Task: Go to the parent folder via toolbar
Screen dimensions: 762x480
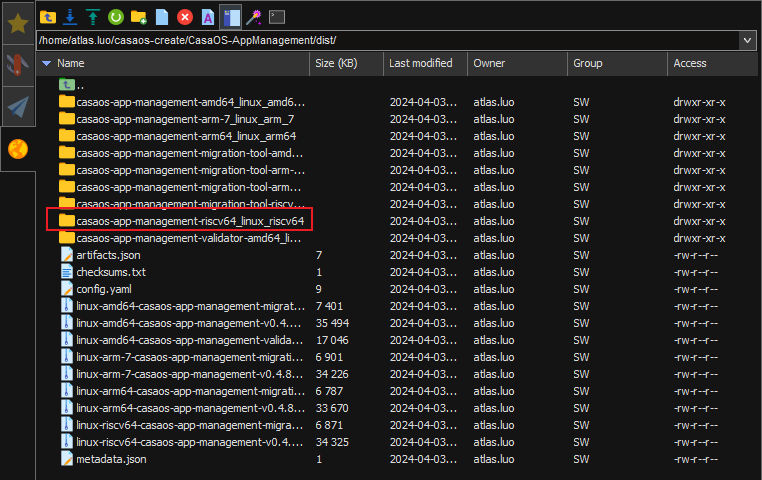Action: click(48, 17)
